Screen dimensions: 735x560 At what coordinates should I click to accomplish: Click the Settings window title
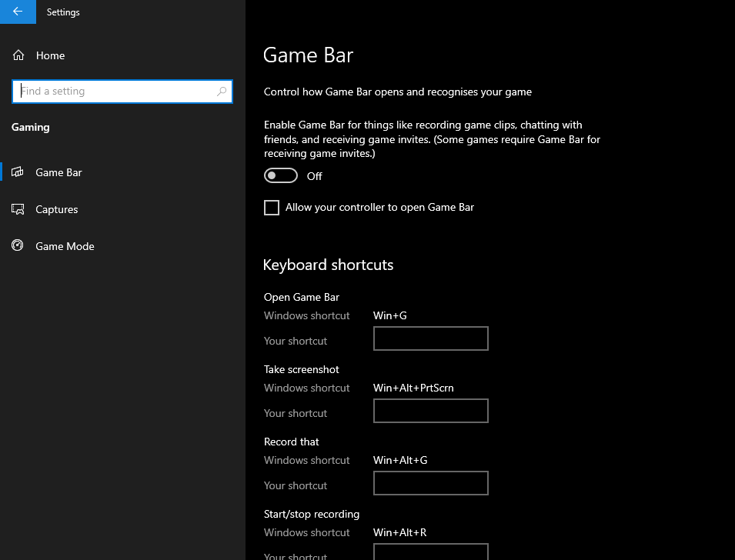63,12
